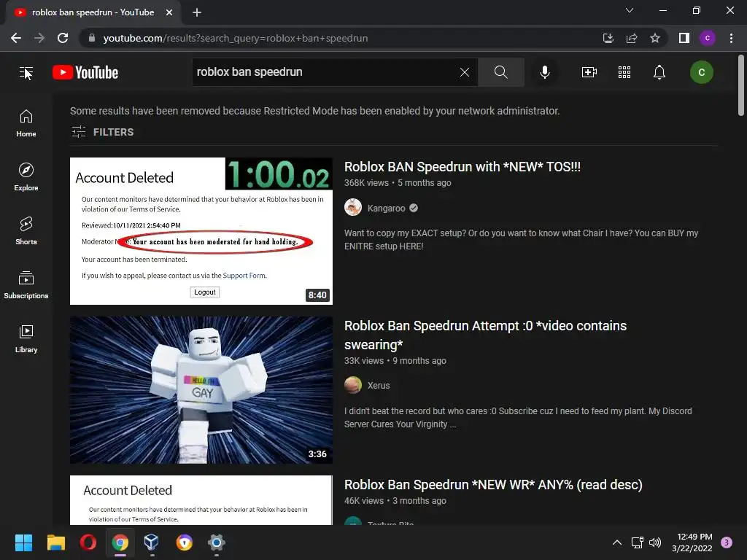Start voice search with microphone icon

545,72
